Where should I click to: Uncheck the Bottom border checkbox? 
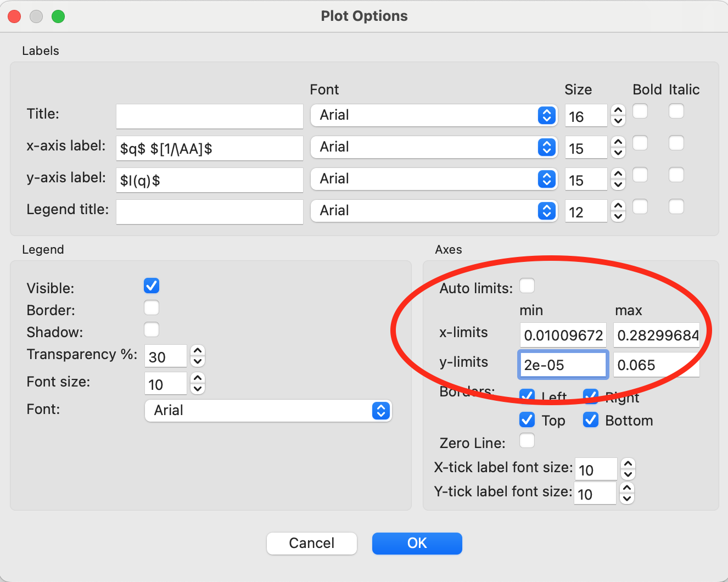591,420
